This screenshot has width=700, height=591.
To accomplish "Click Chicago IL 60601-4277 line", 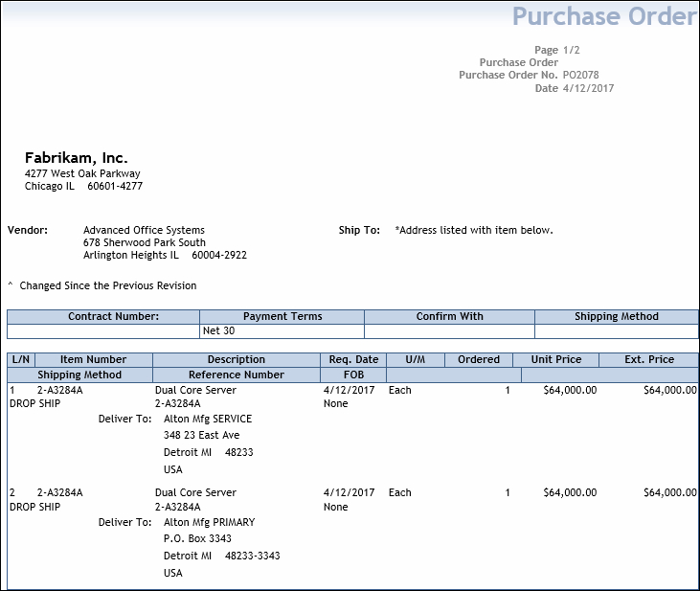I will coord(83,186).
